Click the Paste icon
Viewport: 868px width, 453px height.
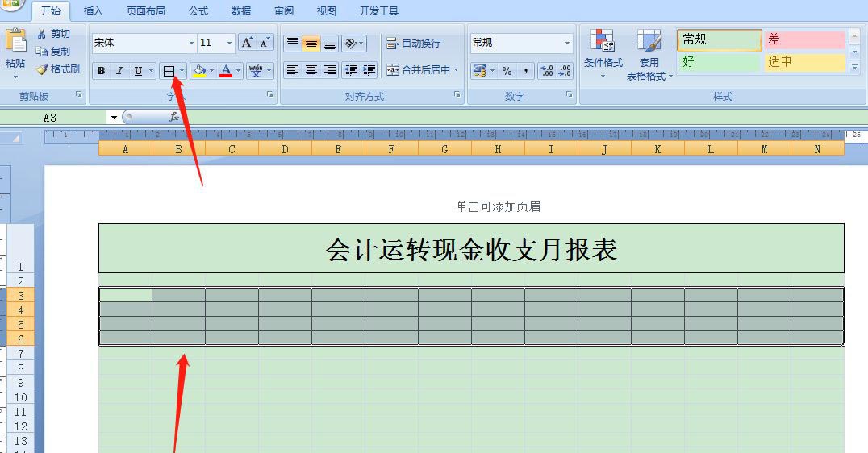[x=15, y=41]
